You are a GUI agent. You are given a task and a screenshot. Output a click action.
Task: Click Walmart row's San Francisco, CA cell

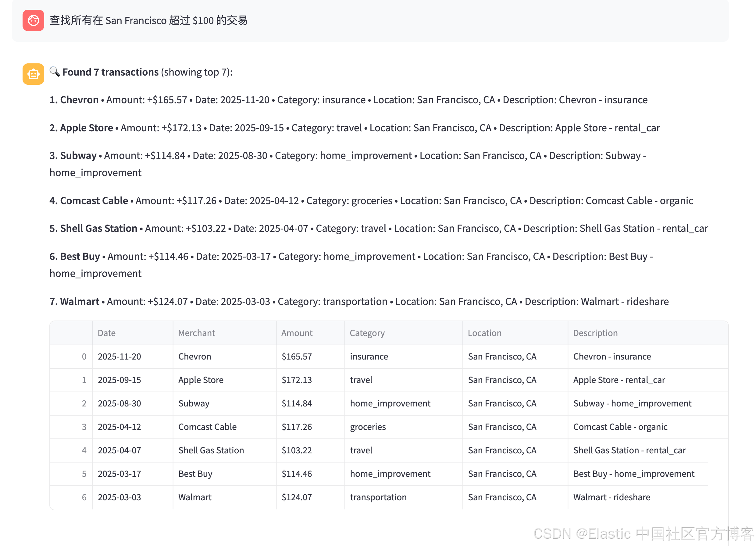tap(515, 497)
